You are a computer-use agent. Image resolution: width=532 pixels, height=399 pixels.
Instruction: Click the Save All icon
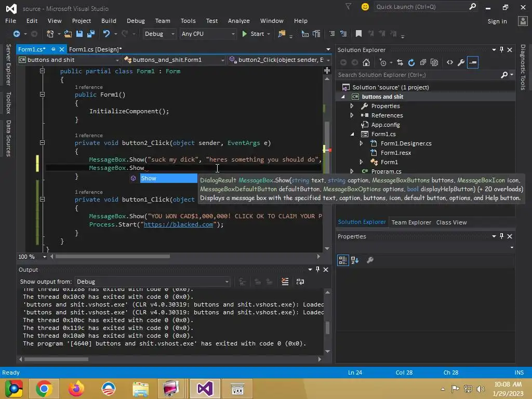(90, 34)
